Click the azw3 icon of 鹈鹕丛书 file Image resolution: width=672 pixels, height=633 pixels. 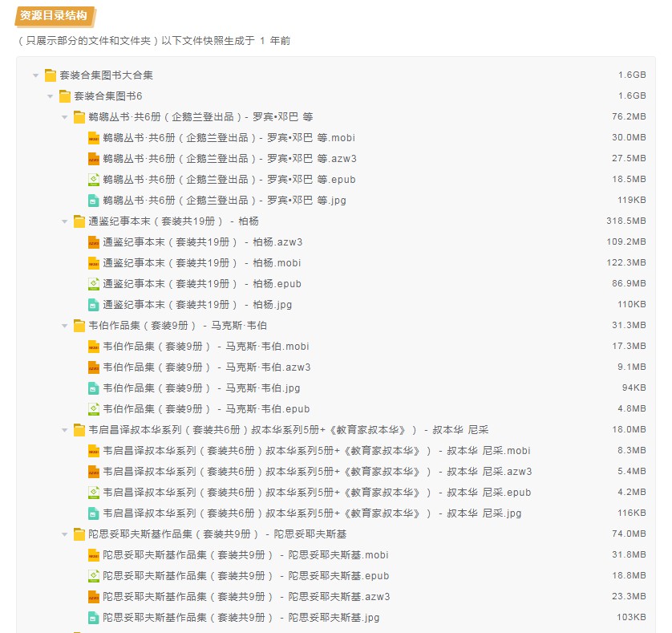tap(94, 159)
